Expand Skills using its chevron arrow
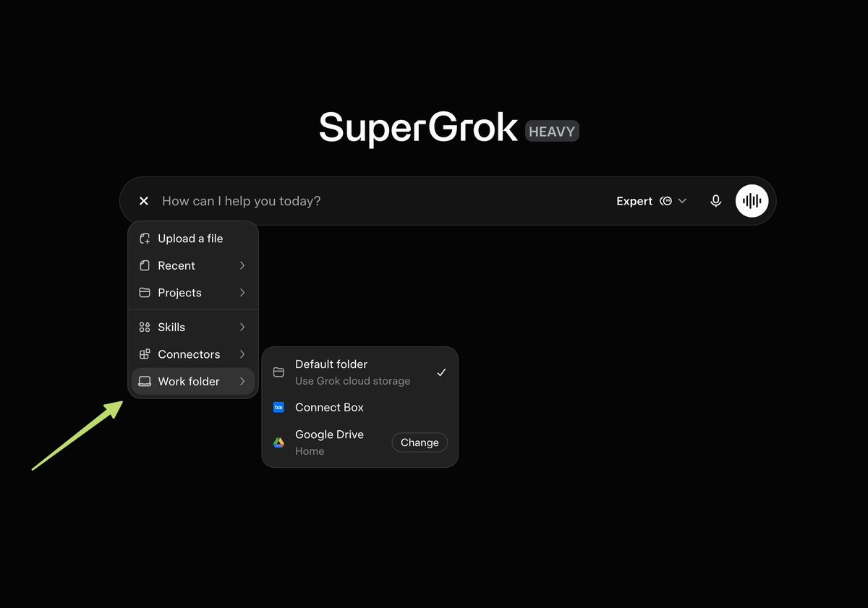 (x=242, y=327)
